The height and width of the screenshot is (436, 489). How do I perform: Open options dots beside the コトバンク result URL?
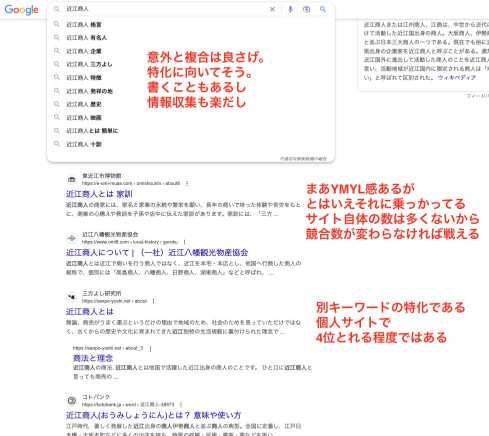pyautogui.click(x=181, y=404)
